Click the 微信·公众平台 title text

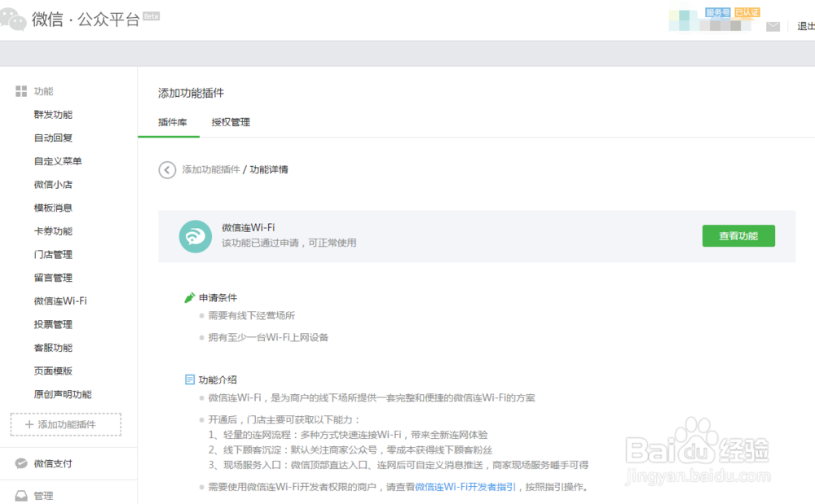coord(86,20)
